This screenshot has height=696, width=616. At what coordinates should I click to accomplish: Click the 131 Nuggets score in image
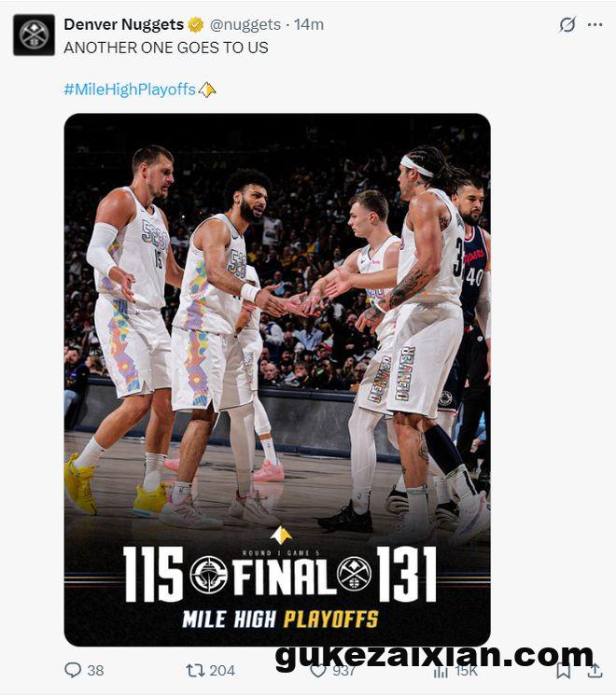click(406, 574)
